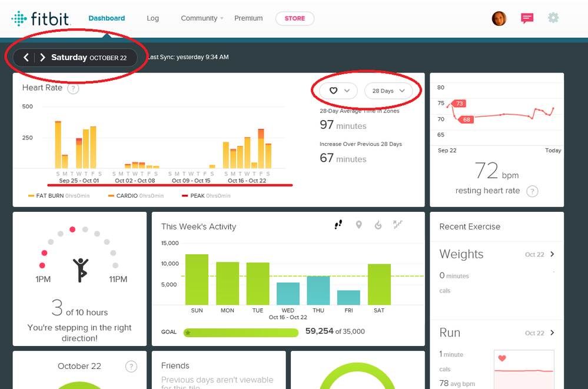This screenshot has width=588, height=389.
Task: Click the 73 marker on resting heart chart
Action: click(459, 104)
